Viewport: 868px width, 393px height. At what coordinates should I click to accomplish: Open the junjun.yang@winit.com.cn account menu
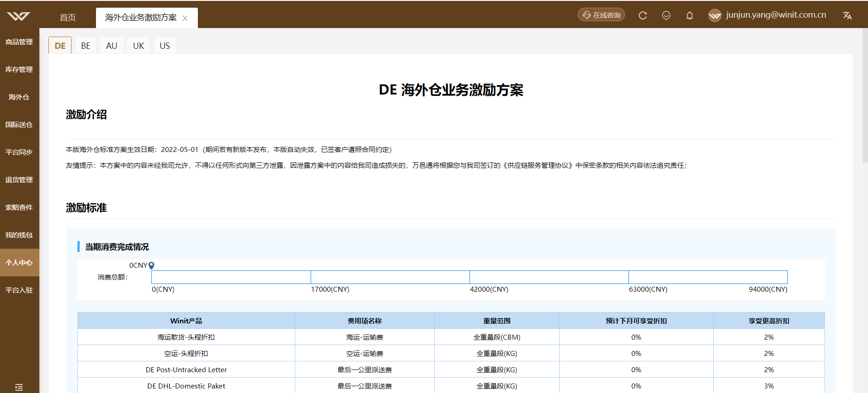click(x=776, y=15)
